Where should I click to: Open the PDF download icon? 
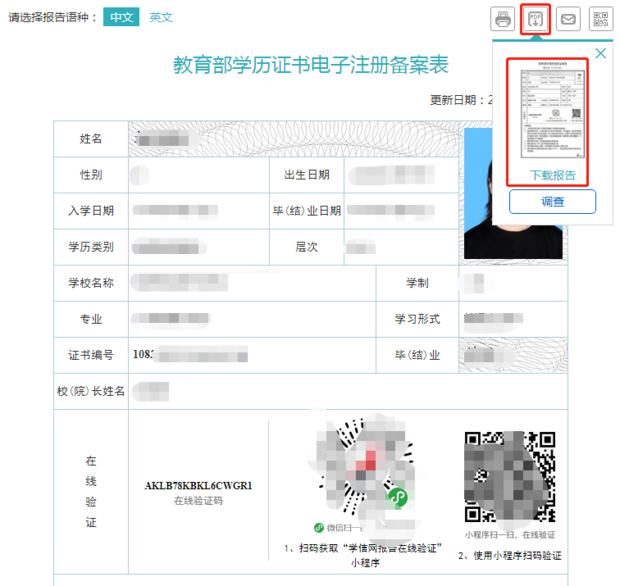[535, 19]
